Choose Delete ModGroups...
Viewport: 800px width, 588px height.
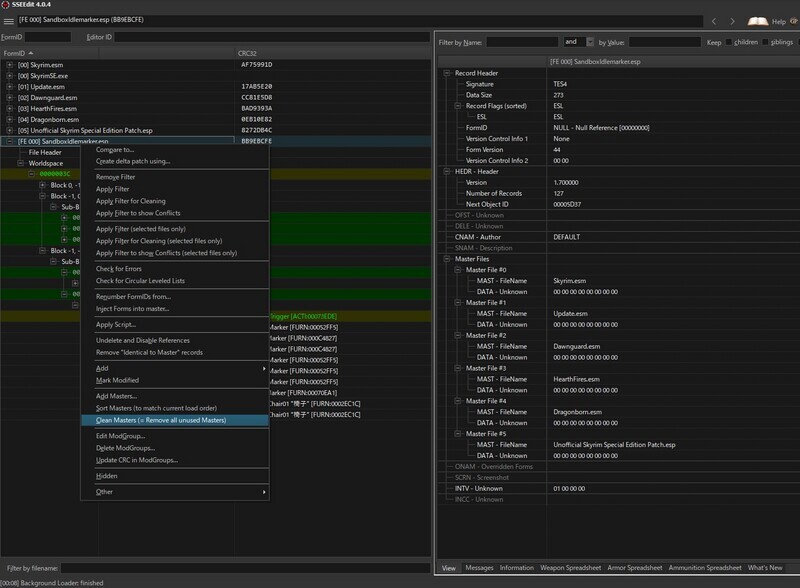coord(174,448)
